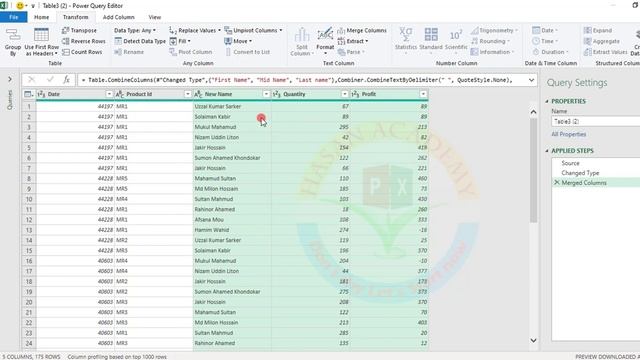Click the table corner menu icon
Screen dimensions: 640x360
(x=29, y=94)
